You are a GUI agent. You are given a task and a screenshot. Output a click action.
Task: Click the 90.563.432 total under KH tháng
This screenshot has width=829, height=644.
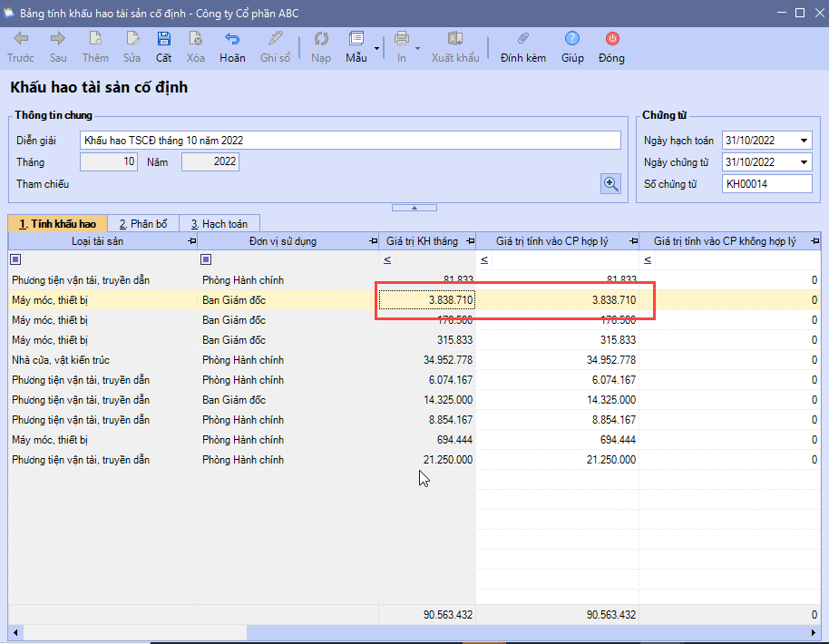pyautogui.click(x=448, y=615)
